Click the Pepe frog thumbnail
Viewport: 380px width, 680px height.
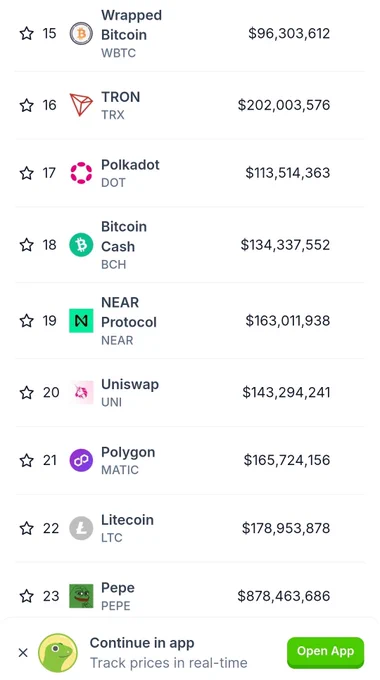pyautogui.click(x=81, y=596)
